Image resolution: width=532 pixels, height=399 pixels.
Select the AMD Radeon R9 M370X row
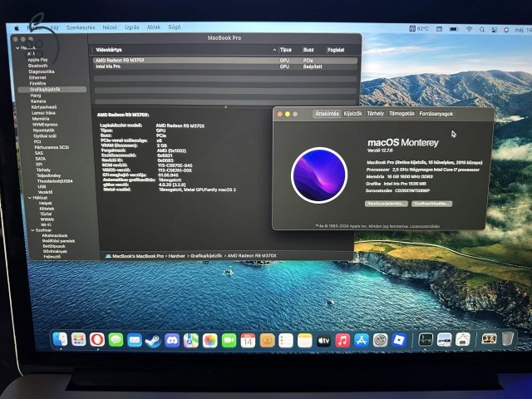[x=225, y=61]
